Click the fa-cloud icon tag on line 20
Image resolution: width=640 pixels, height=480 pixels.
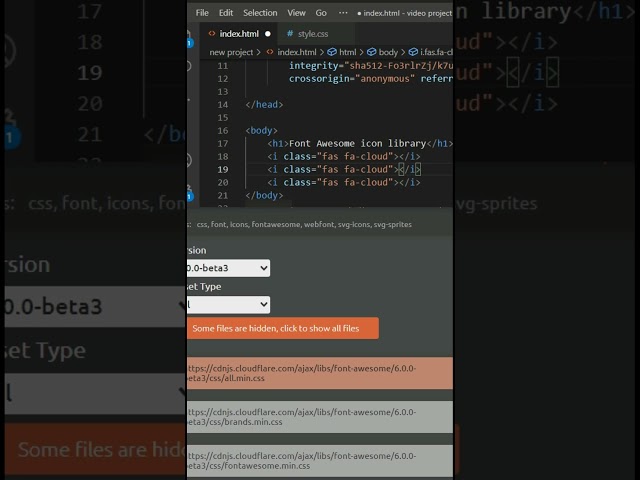pos(344,182)
